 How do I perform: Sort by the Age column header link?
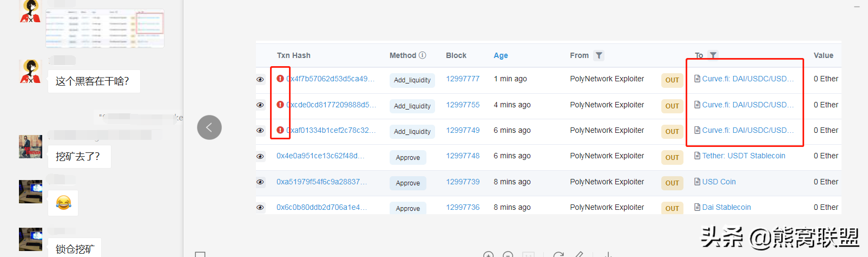coord(501,55)
